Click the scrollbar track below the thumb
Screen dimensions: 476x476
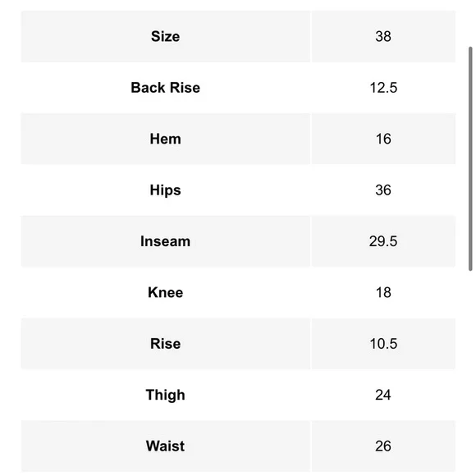coord(470,373)
